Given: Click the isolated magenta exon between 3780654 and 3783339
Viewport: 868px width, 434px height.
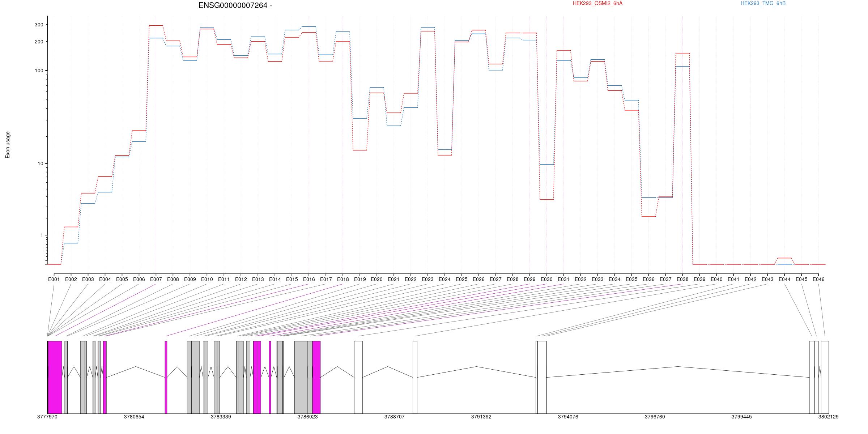Looking at the screenshot, I should click(x=166, y=377).
